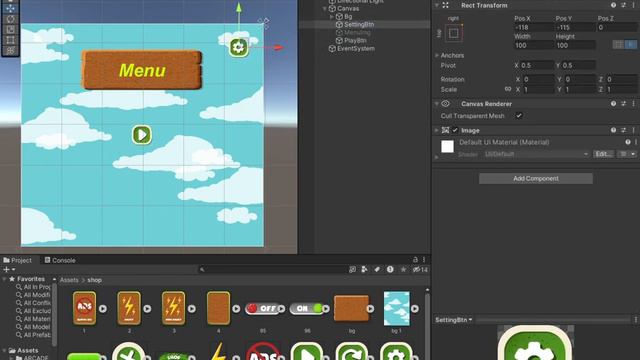The width and height of the screenshot is (640, 360).
Task: Select the Assets folder in the Project tree
Action: 28,350
